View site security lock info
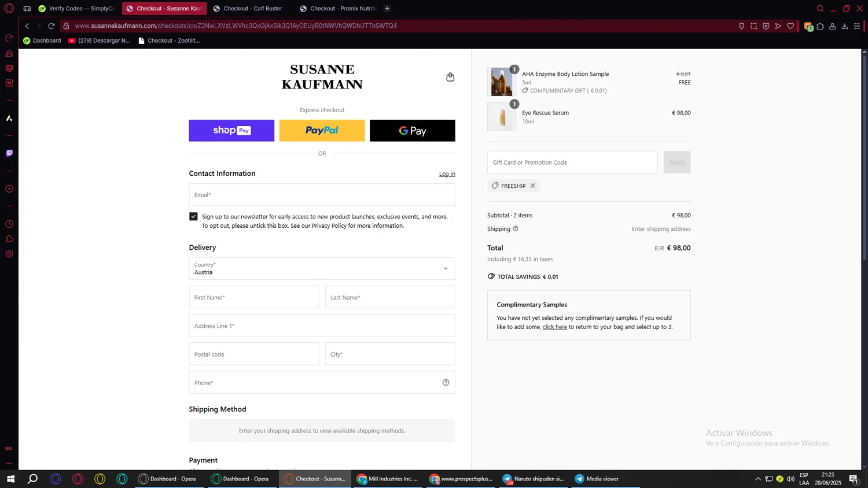This screenshot has height=488, width=868. tap(67, 26)
